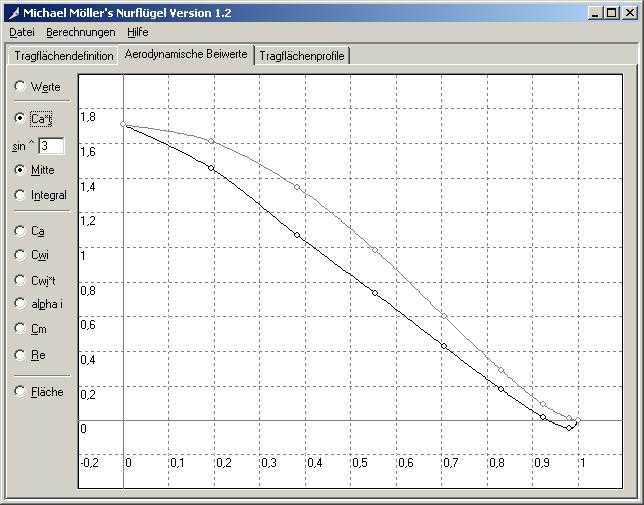Select the Cwi*t radio button

click(x=21, y=280)
